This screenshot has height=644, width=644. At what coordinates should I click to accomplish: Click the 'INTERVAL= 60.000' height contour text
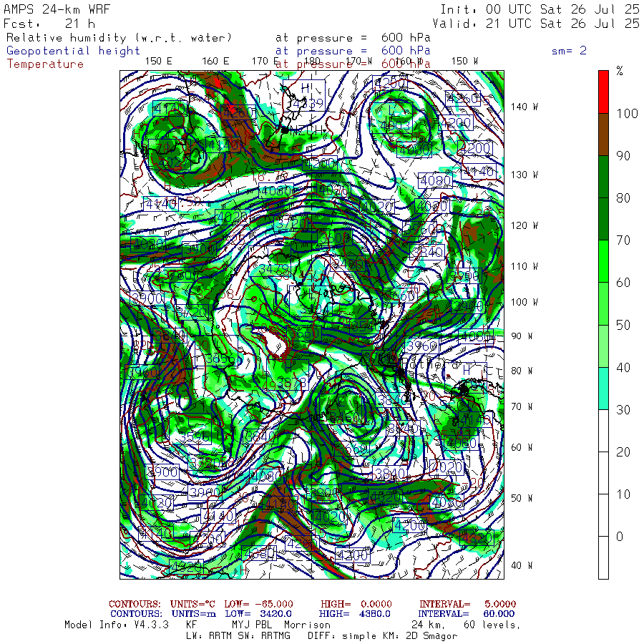click(467, 614)
